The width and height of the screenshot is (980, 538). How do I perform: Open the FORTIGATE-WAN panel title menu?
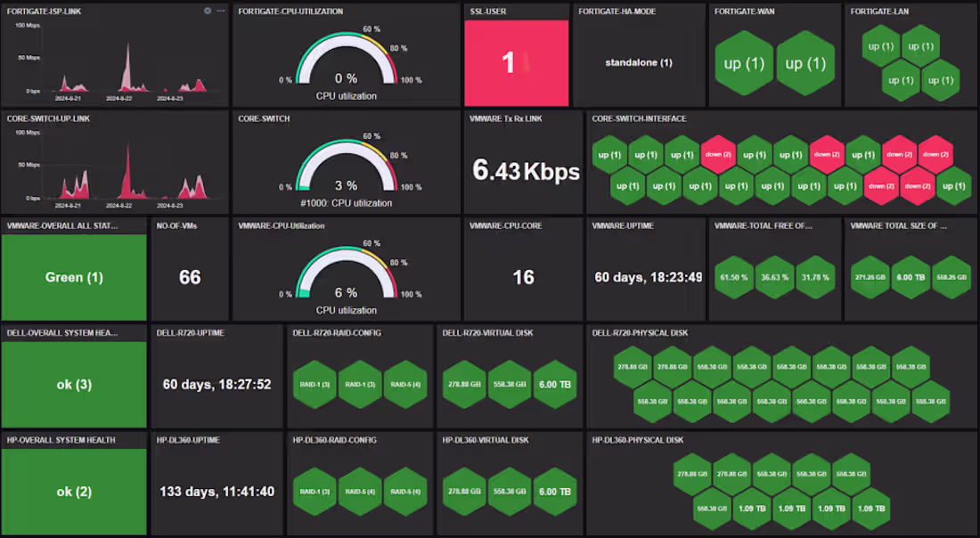745,12
